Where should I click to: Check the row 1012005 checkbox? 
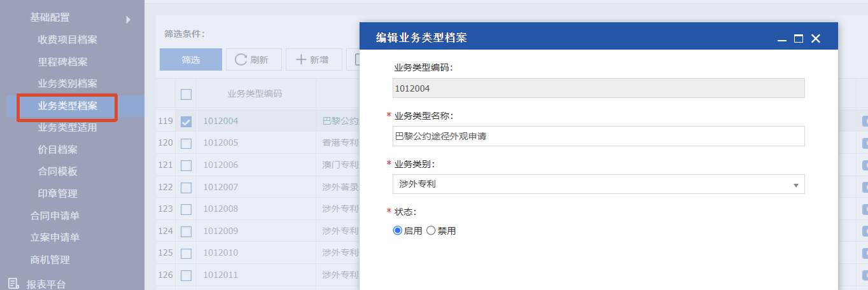[x=186, y=143]
